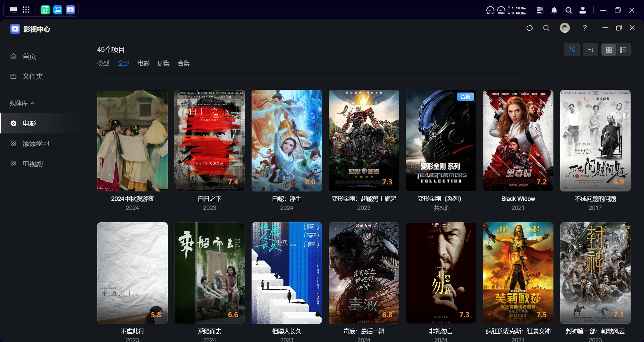This screenshot has height=342, width=644.
Task: Open the 非礼勿言 poster
Action: pos(441,273)
